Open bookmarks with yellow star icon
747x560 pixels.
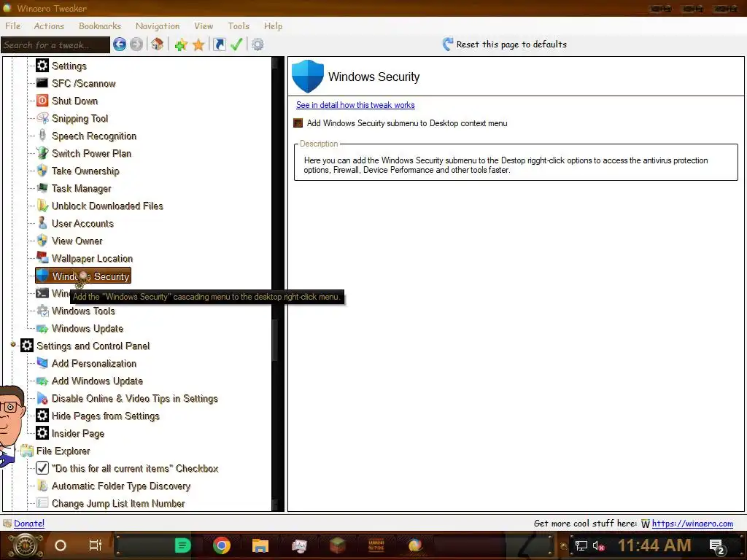pos(198,44)
